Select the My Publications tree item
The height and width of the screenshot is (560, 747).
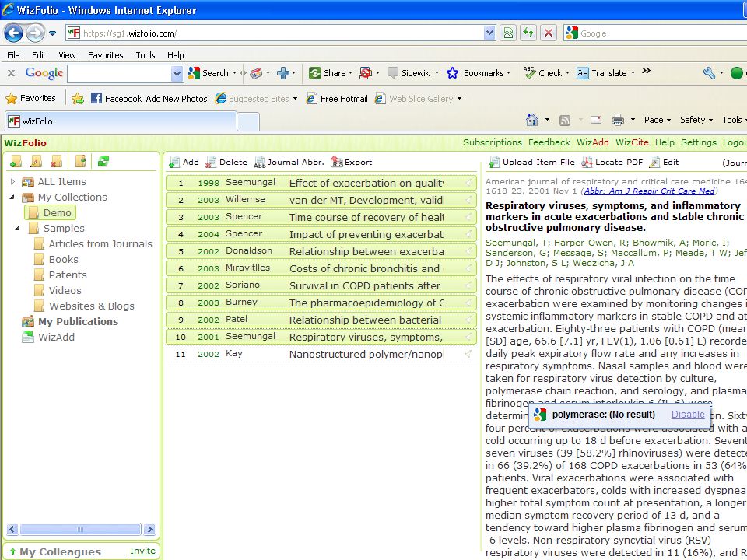[x=78, y=321]
